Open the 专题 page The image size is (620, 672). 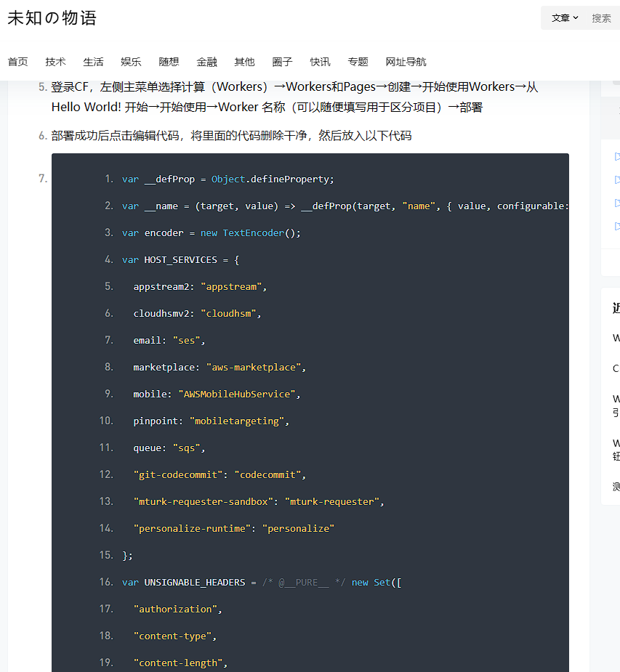358,62
